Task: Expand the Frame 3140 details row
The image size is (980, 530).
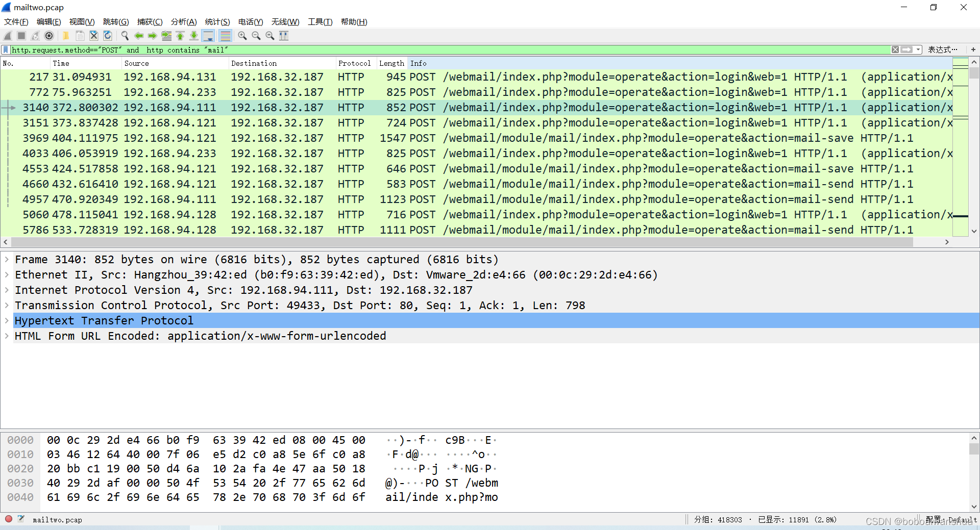Action: point(7,260)
